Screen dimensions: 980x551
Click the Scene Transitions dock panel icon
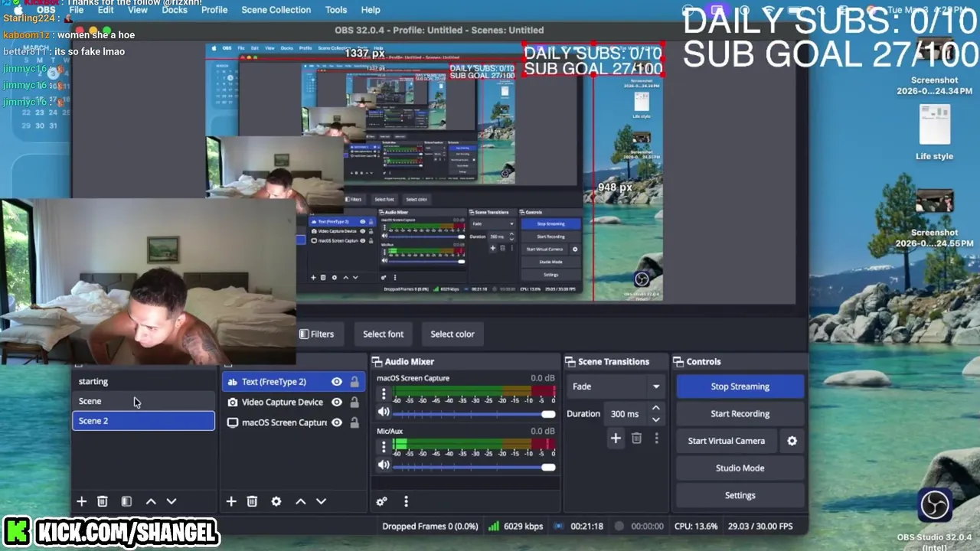570,361
